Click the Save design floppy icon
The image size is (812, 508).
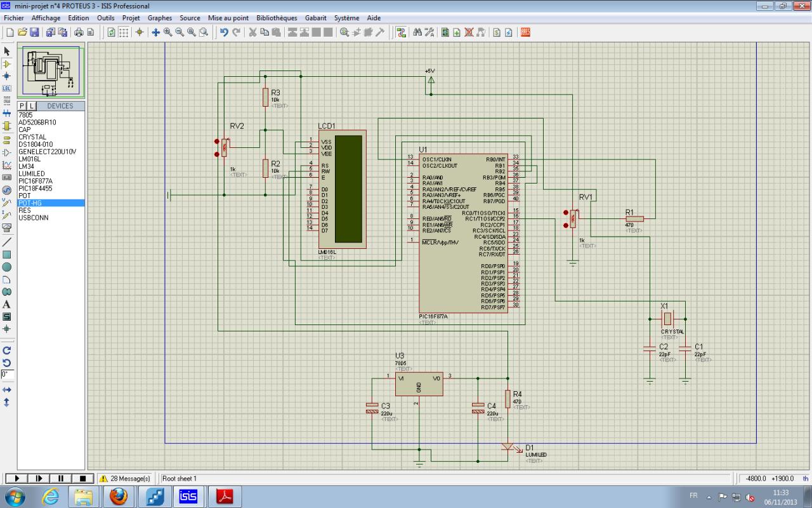click(x=35, y=32)
